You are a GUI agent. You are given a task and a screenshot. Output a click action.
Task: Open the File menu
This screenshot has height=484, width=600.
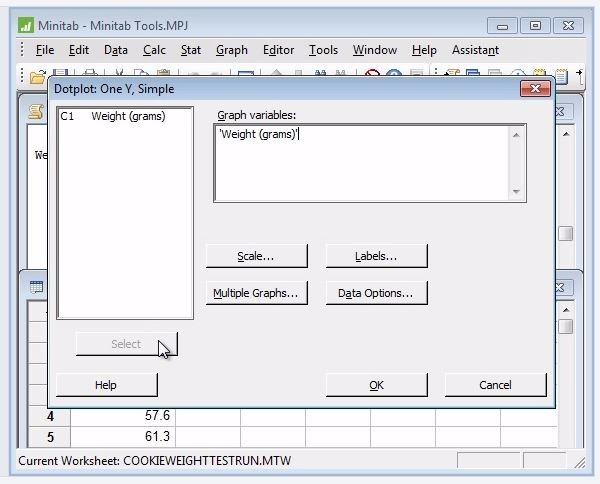tap(45, 50)
